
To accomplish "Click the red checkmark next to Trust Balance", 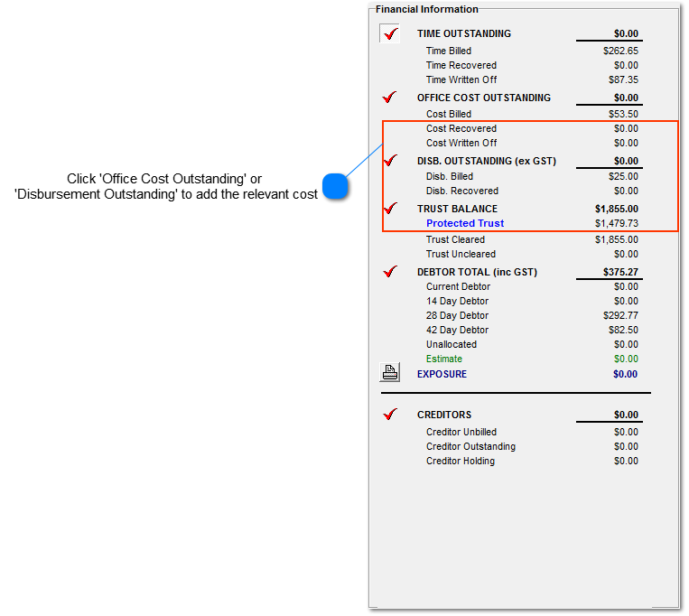I will [390, 208].
